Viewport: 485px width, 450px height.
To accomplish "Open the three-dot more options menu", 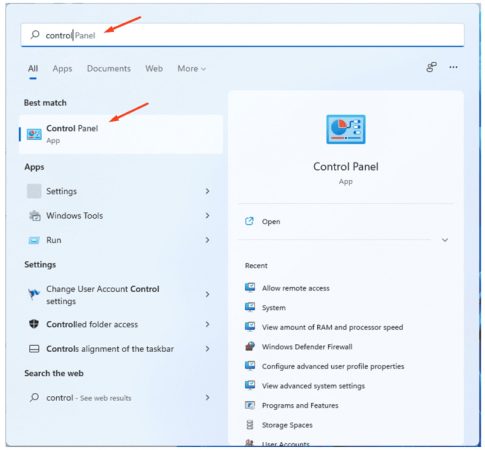I will [x=453, y=67].
